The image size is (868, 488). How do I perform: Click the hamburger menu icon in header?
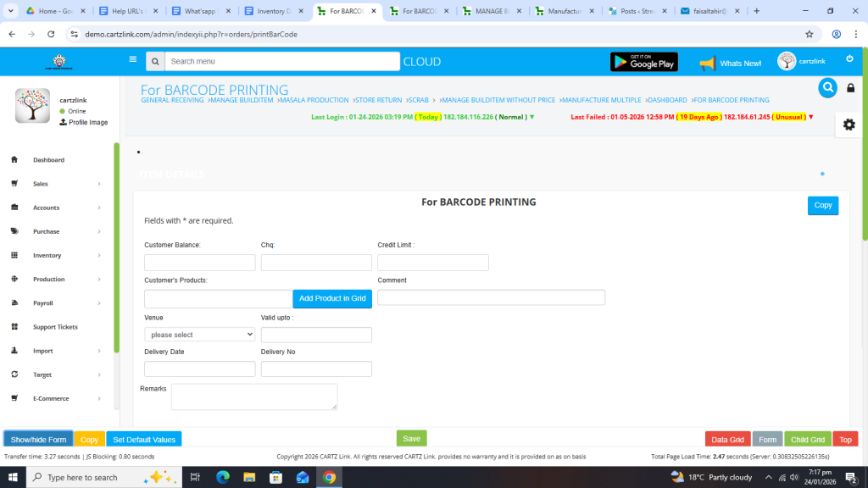[x=132, y=60]
